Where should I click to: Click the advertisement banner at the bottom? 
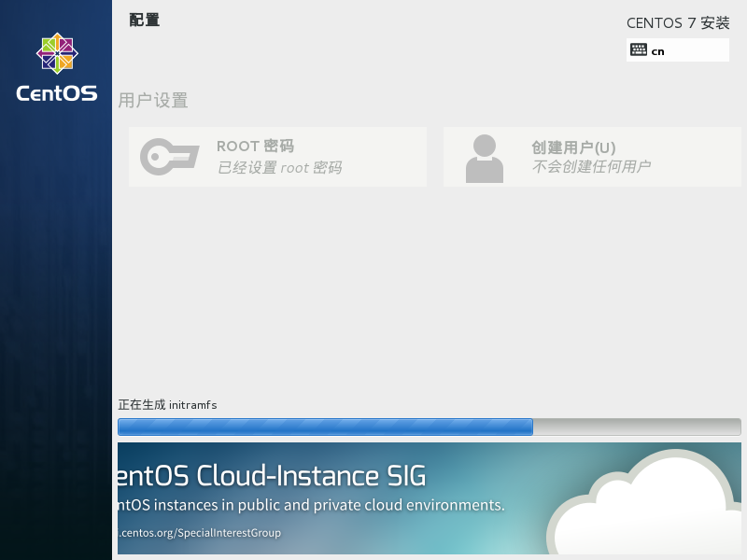pos(430,499)
